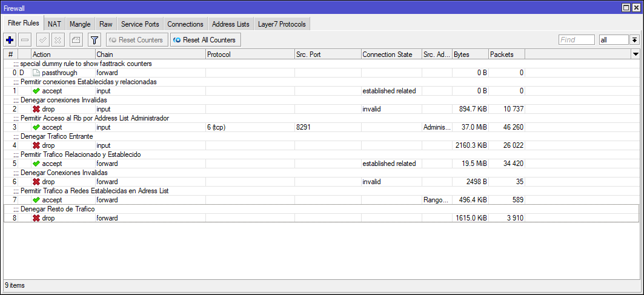Click the Find search field

pos(576,40)
